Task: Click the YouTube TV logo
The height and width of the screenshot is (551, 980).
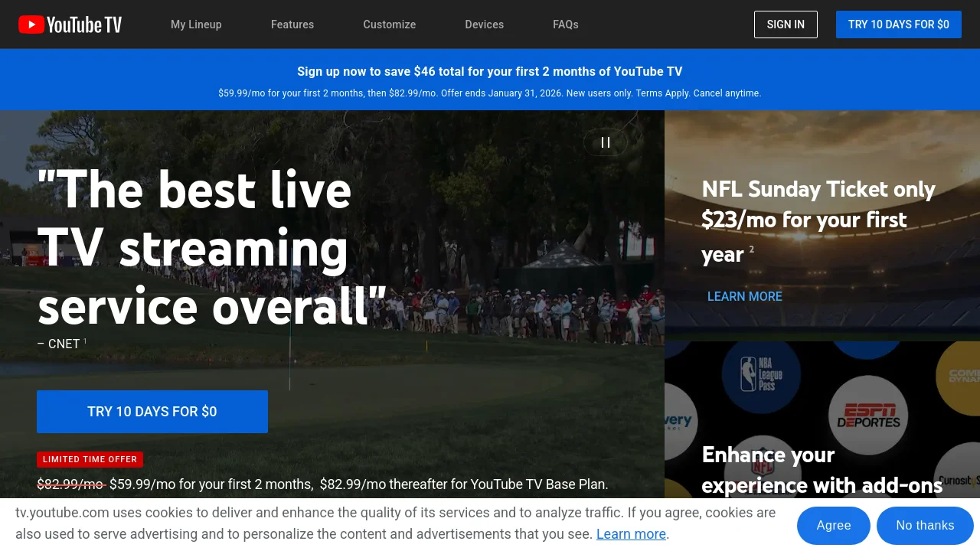Action: pyautogui.click(x=70, y=24)
